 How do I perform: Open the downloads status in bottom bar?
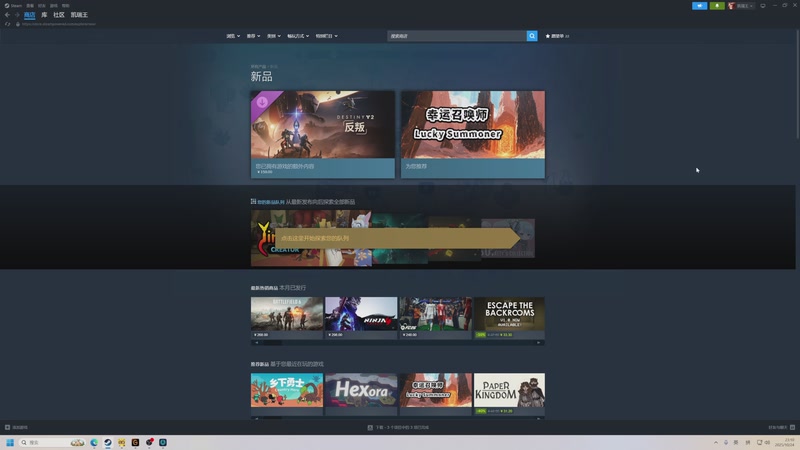coord(398,428)
